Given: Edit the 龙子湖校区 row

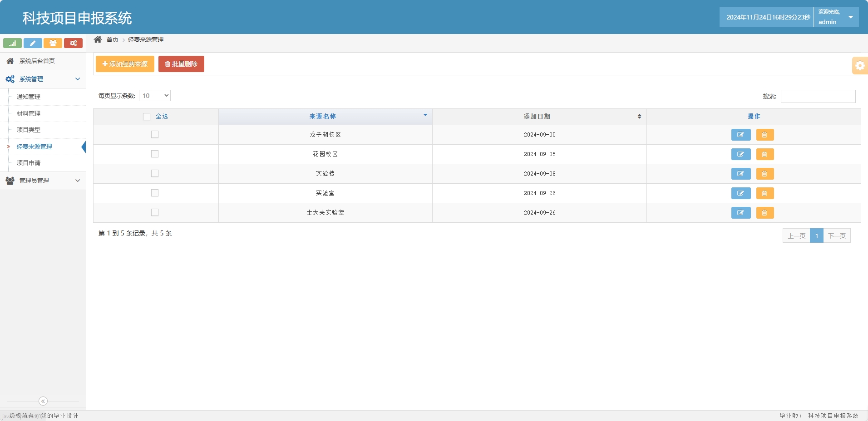Looking at the screenshot, I should 740,135.
